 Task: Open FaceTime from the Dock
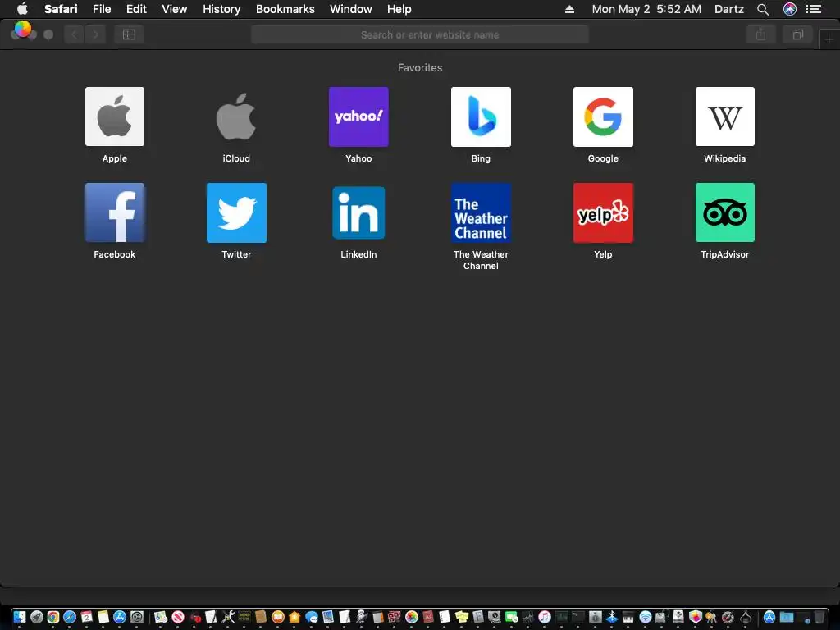coord(511,617)
